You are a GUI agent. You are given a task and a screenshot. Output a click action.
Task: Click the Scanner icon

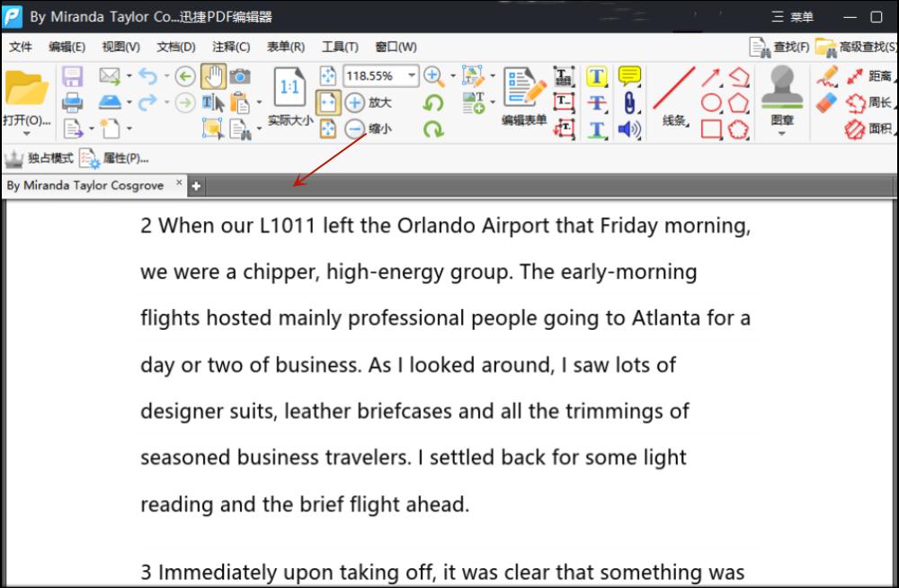pos(110,102)
